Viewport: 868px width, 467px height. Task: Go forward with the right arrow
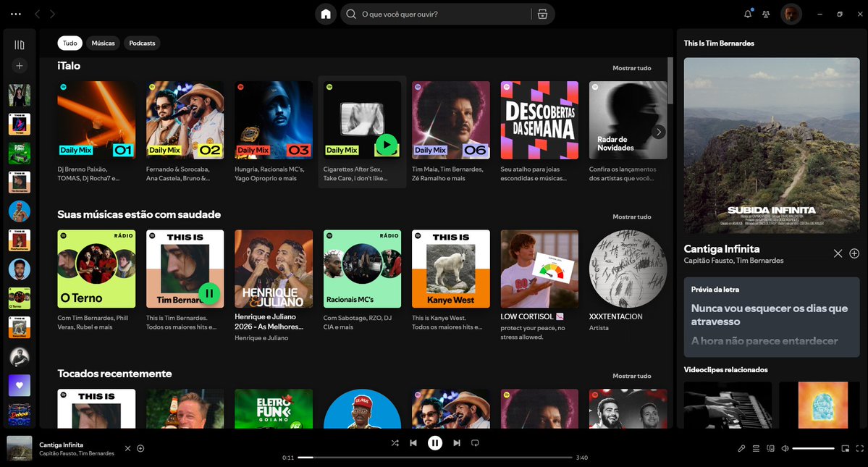(53, 14)
